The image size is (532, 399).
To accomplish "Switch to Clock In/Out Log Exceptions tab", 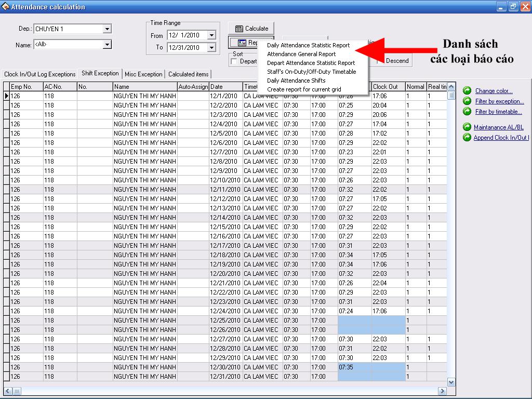I will coord(39,74).
